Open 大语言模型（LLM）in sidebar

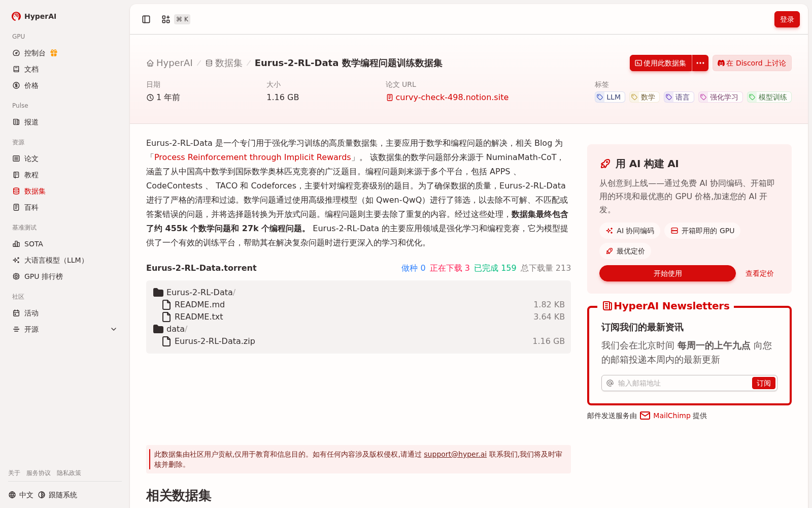[x=65, y=260]
